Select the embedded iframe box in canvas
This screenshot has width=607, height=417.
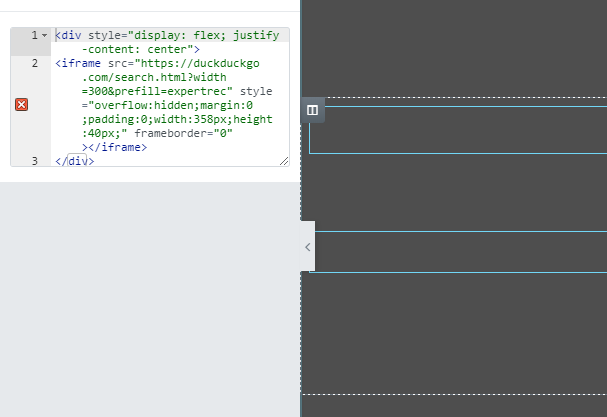[x=458, y=130]
